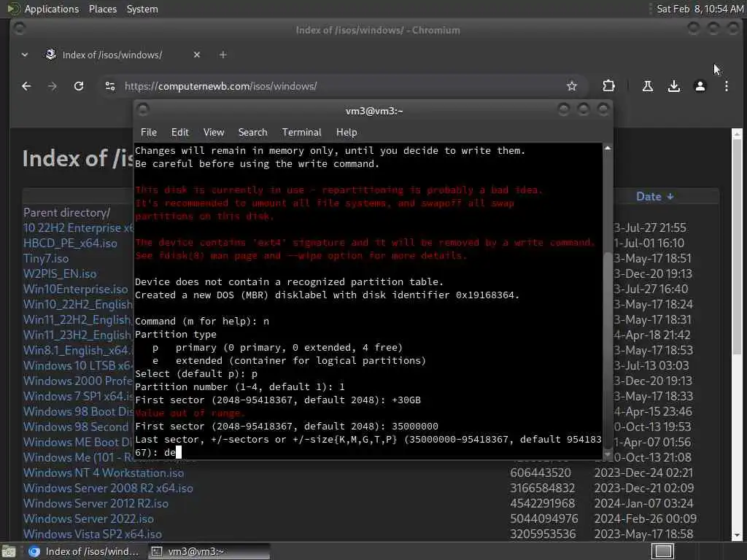Open Chromium extensions puzzle icon
The image size is (747, 560).
pos(608,86)
